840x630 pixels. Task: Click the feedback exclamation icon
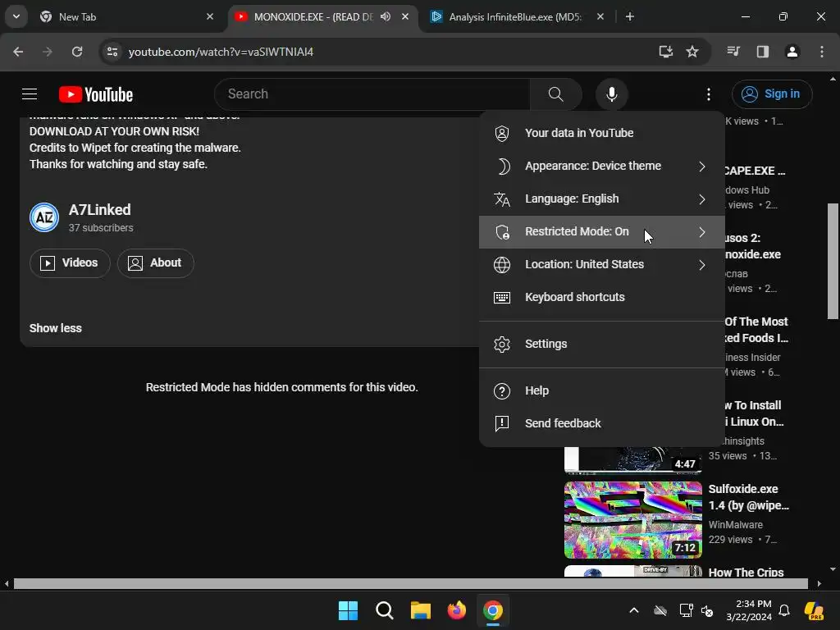pyautogui.click(x=502, y=424)
